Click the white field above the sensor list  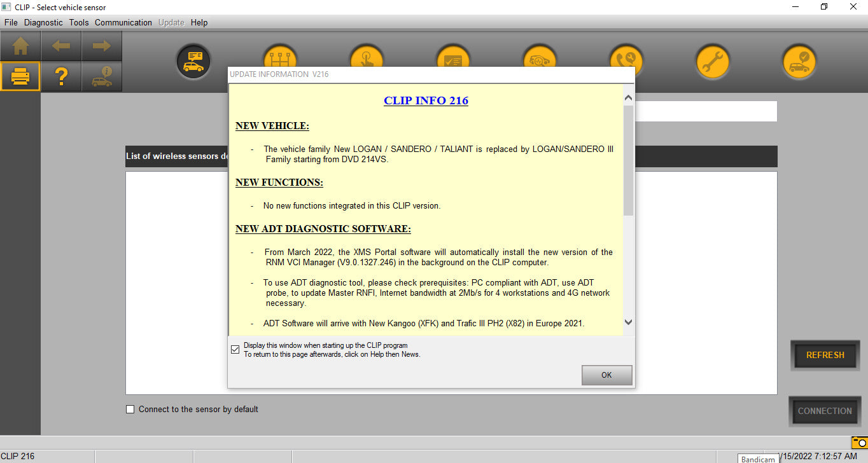coord(706,111)
